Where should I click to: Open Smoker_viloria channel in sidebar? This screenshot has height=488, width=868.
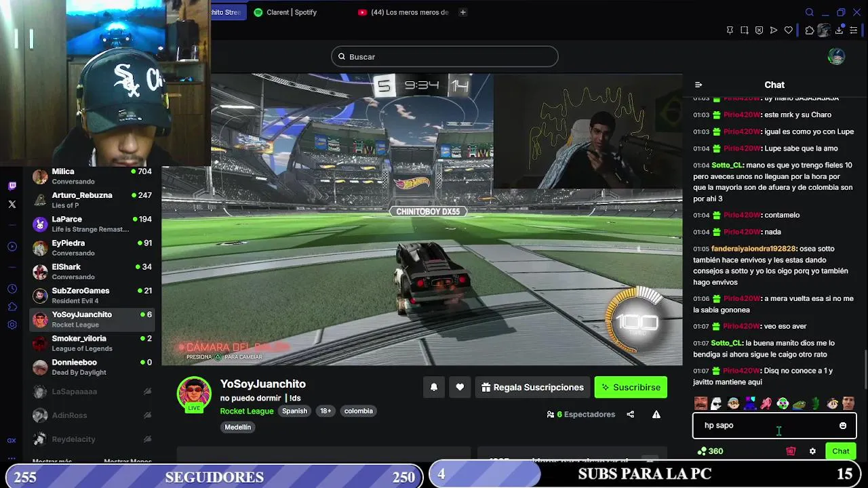[x=92, y=343]
